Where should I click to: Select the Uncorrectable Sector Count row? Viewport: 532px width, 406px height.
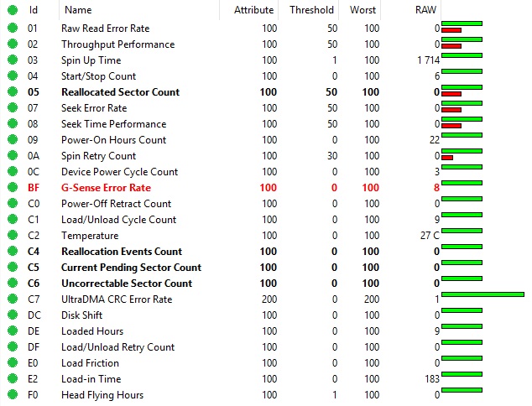(126, 284)
